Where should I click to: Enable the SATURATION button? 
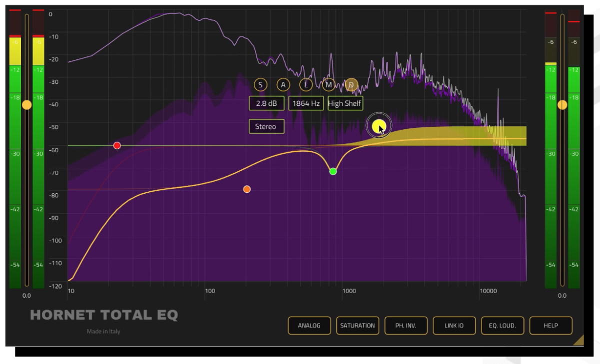point(357,326)
